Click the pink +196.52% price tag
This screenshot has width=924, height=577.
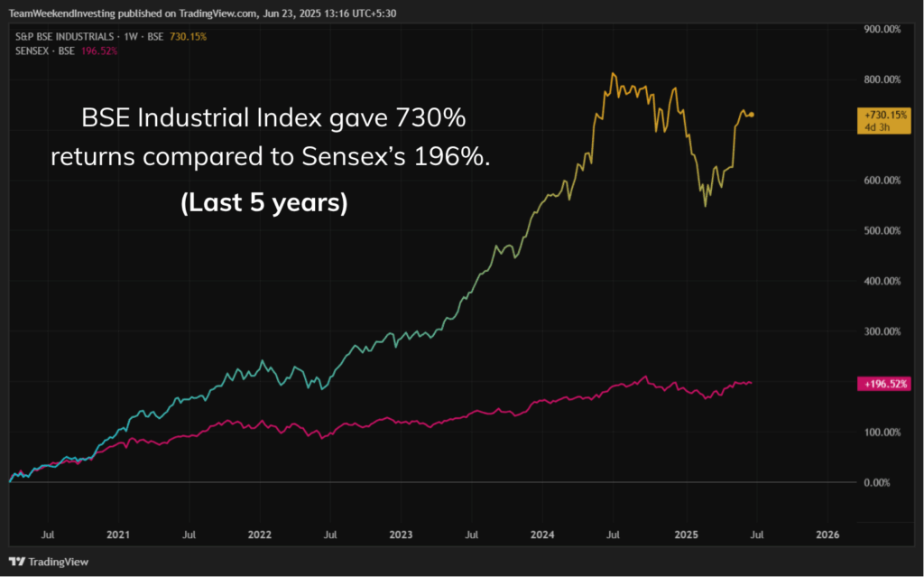[884, 384]
